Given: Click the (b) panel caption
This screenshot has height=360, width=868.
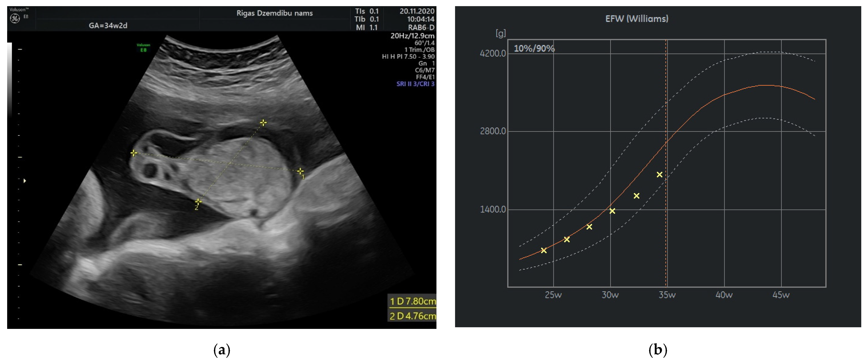Looking at the screenshot, I should [658, 350].
